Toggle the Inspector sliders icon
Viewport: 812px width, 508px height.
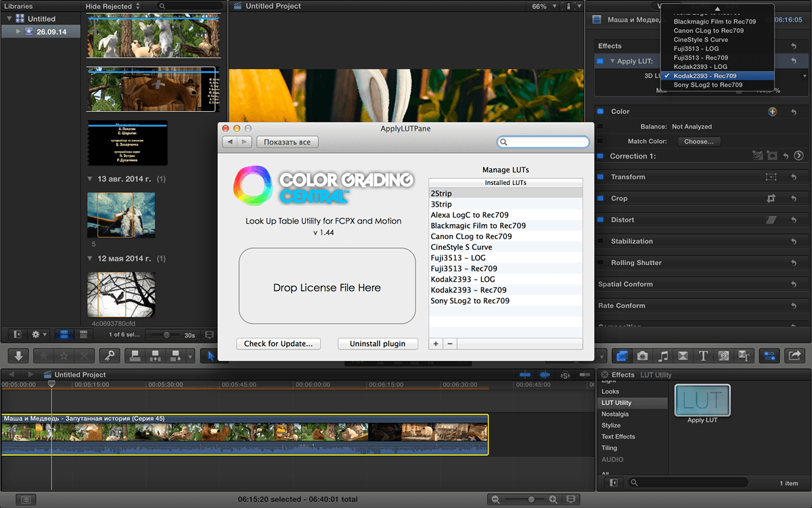coord(769,356)
